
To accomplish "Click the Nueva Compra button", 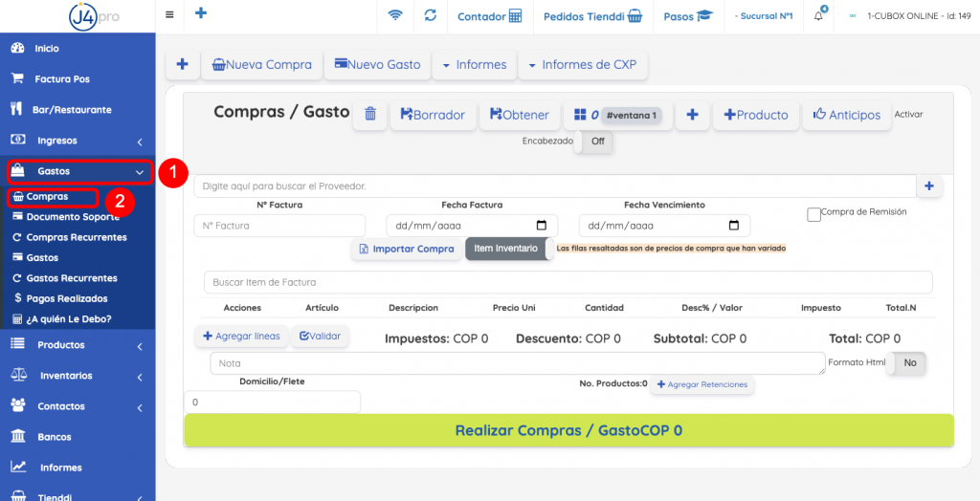I will pyautogui.click(x=261, y=64).
